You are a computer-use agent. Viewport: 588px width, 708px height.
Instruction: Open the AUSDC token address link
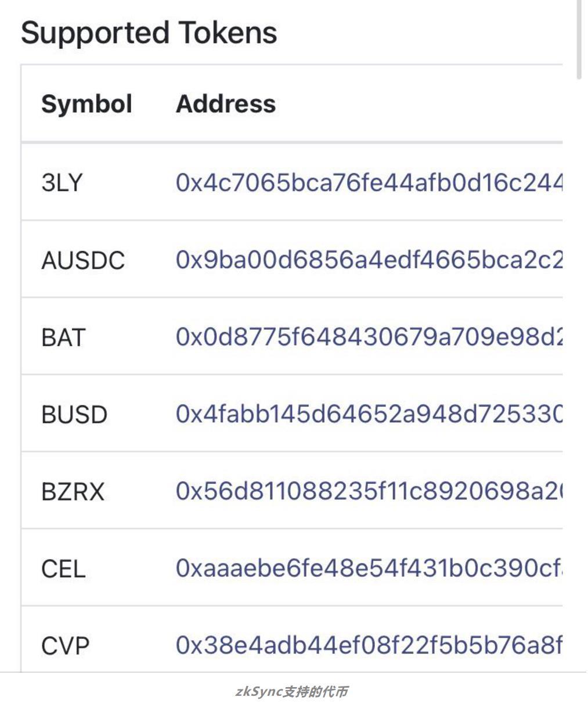pos(369,260)
